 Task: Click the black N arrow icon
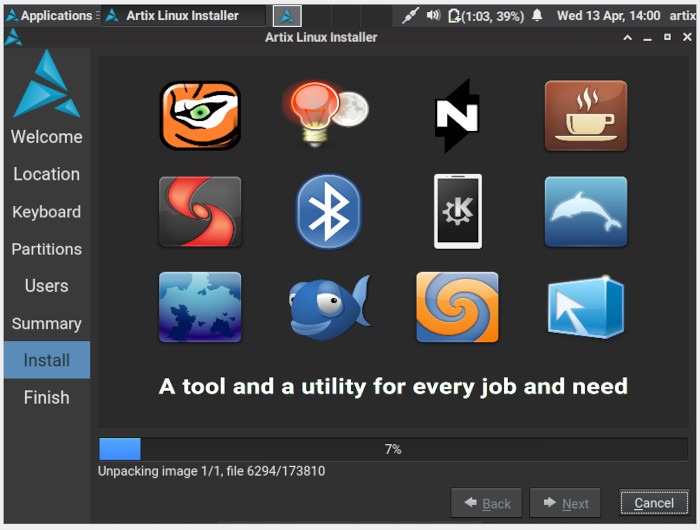coord(457,116)
